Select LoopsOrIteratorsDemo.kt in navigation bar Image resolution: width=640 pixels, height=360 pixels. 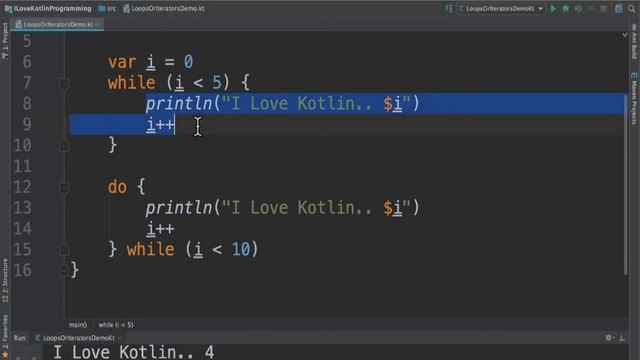164,8
